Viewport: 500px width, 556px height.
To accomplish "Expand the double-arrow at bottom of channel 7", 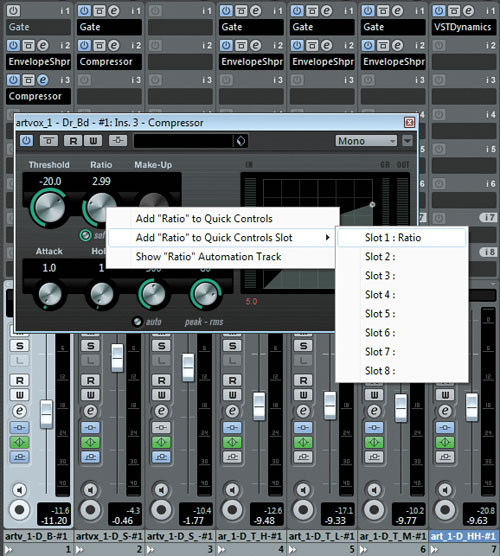I will tap(434, 550).
